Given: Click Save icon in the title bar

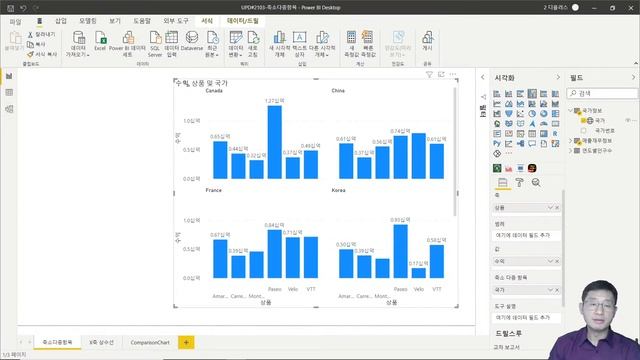Looking at the screenshot, I should click(11, 8).
